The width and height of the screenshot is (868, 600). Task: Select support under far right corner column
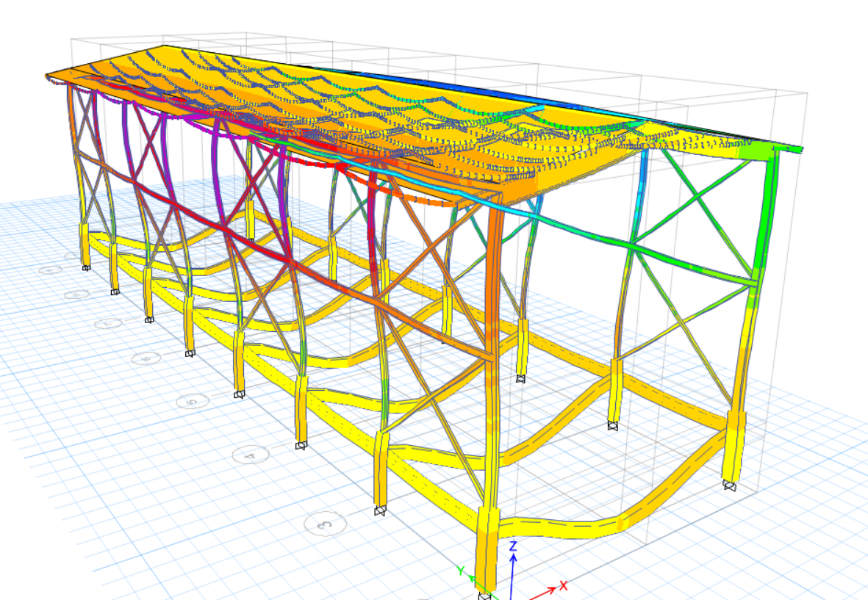pyautogui.click(x=728, y=485)
